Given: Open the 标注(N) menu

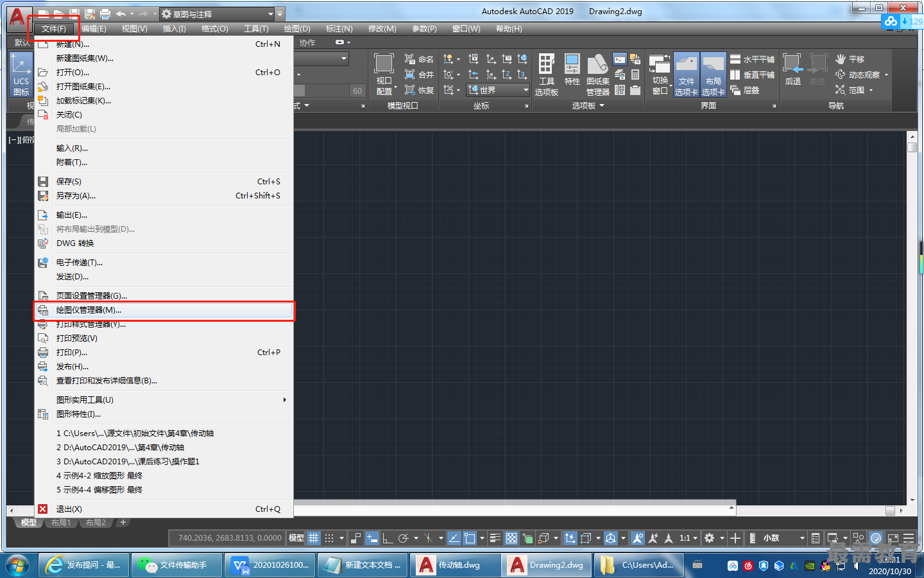Looking at the screenshot, I should coord(339,29).
